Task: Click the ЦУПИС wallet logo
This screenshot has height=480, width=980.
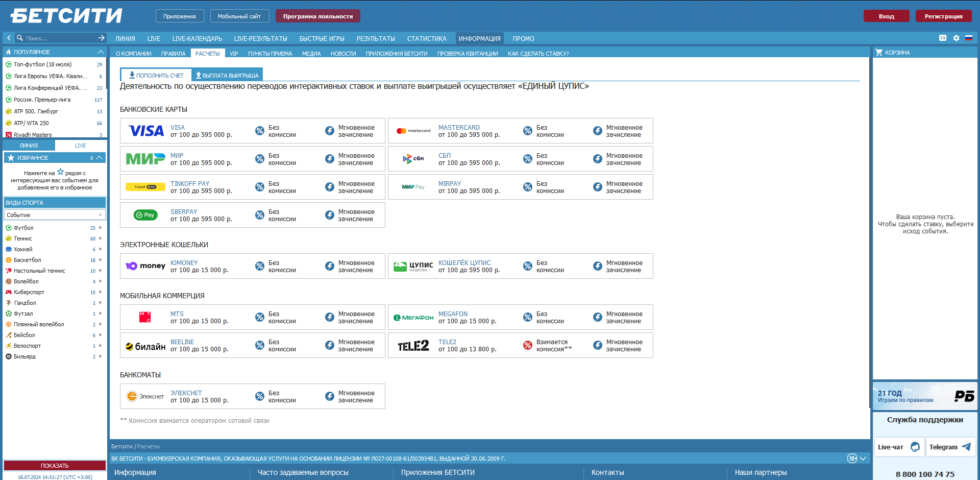Action: (x=413, y=266)
